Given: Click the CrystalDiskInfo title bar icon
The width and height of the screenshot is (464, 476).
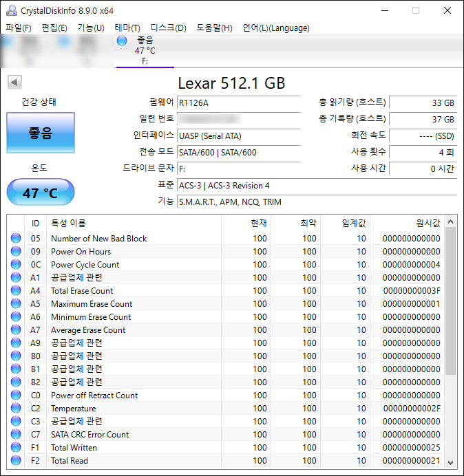Looking at the screenshot, I should (12, 10).
